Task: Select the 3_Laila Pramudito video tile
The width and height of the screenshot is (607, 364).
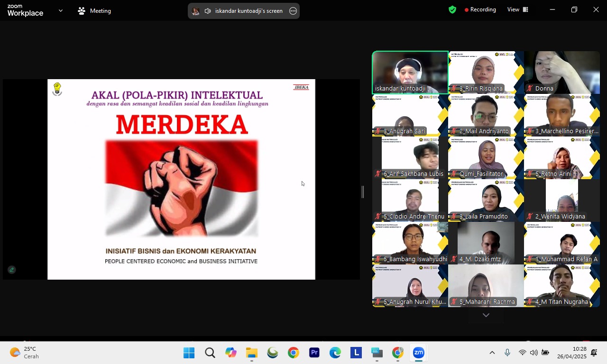Action: [486, 200]
